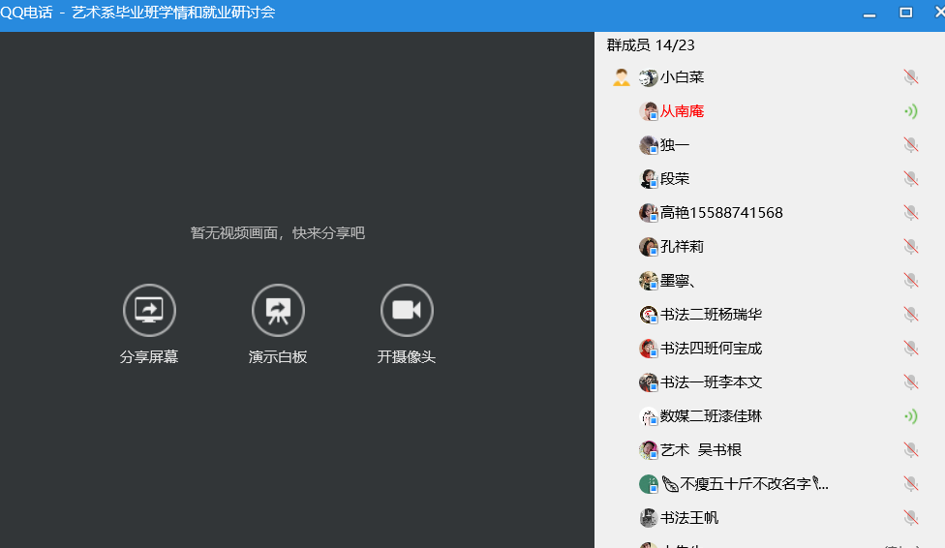The height and width of the screenshot is (548, 945).
Task: Click 书法四班何宝成's avatar
Action: point(648,348)
